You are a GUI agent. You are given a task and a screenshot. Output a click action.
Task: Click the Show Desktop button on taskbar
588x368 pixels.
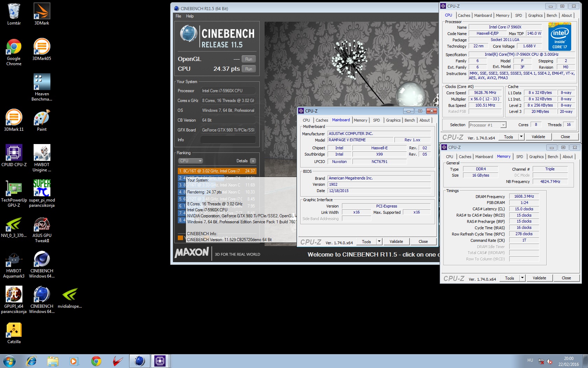[585, 361]
